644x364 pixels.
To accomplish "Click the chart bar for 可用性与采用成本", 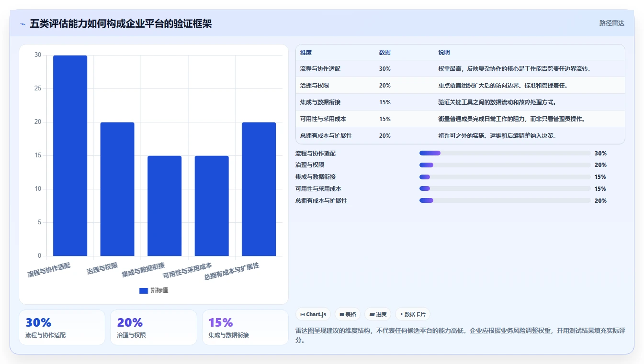I will [212, 206].
